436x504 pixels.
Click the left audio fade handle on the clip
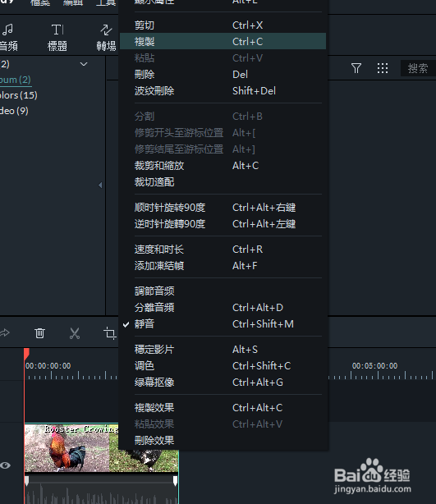pyautogui.click(x=27, y=481)
